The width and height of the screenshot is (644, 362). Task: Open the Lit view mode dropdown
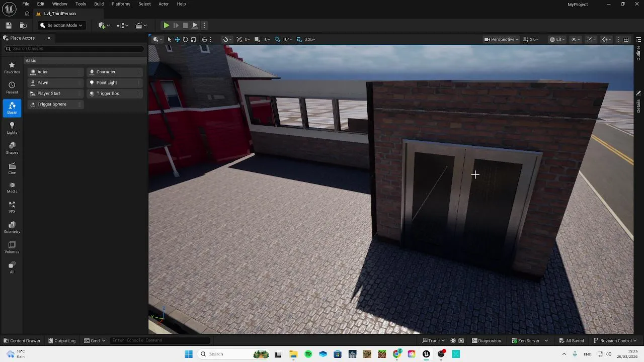[558, 39]
